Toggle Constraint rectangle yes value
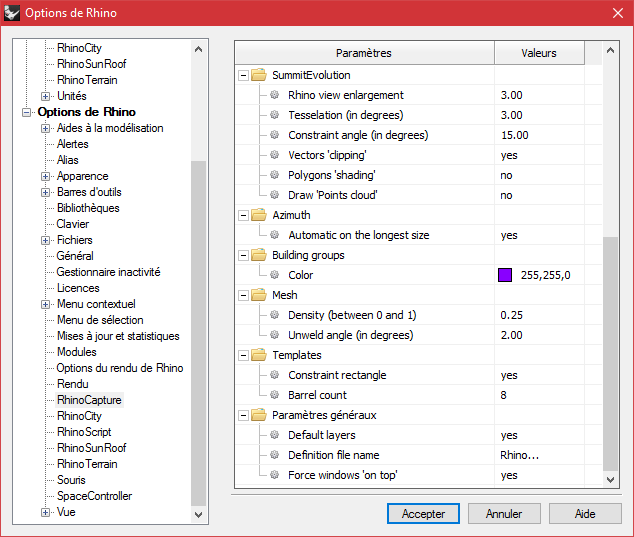 [x=509, y=375]
